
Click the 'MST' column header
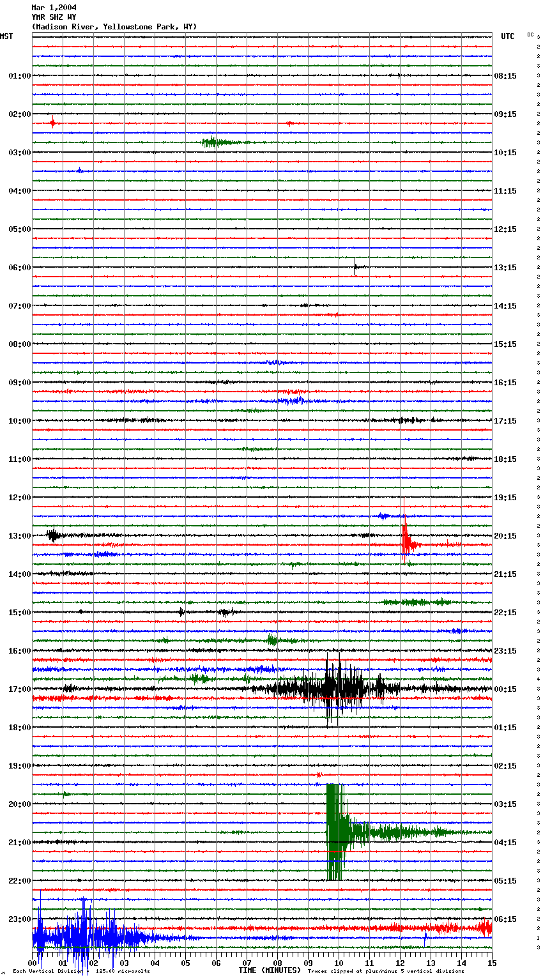(x=6, y=36)
